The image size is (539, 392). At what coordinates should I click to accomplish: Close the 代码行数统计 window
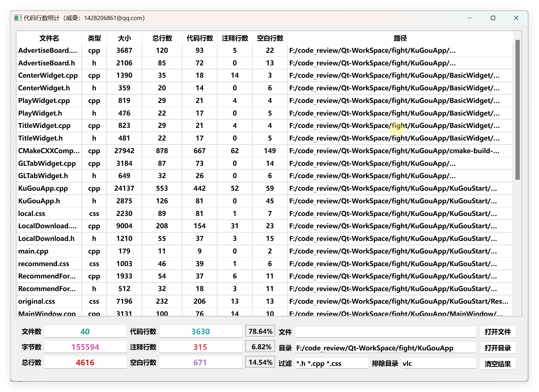point(516,18)
